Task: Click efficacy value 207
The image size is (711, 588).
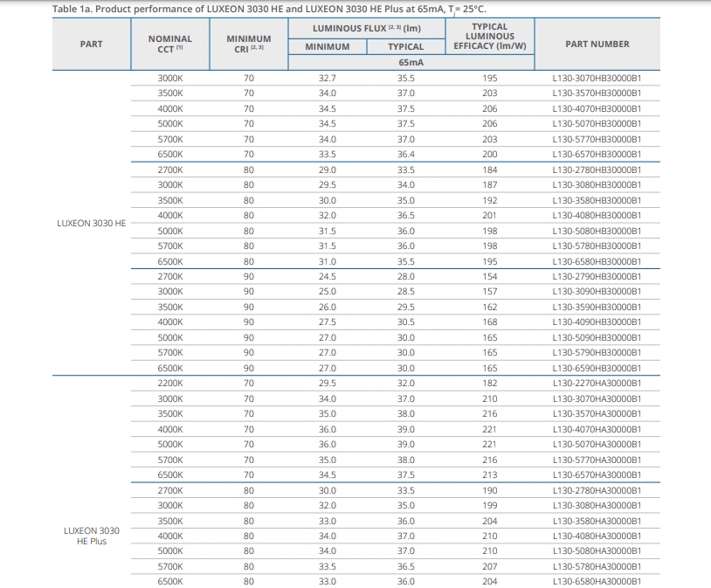Action: (490, 566)
